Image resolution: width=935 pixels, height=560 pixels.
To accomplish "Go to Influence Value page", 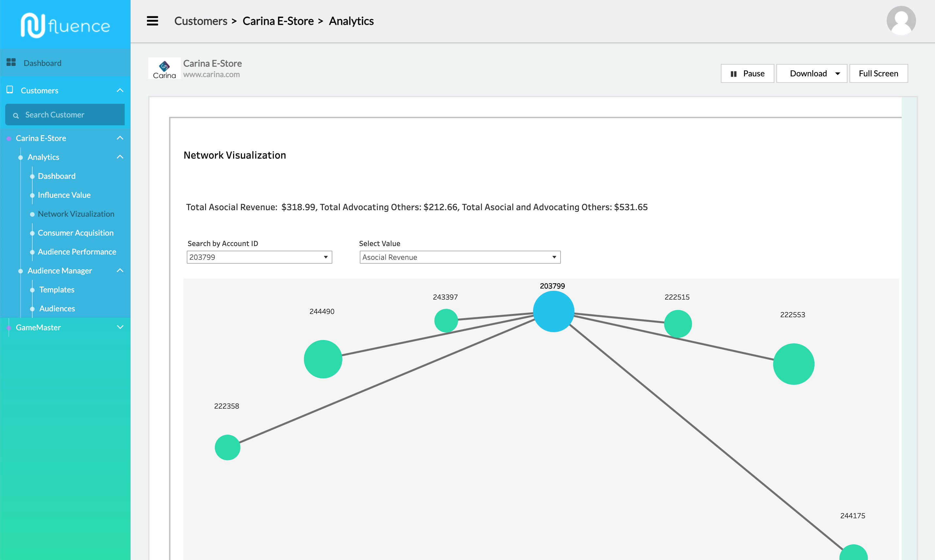I will click(64, 195).
